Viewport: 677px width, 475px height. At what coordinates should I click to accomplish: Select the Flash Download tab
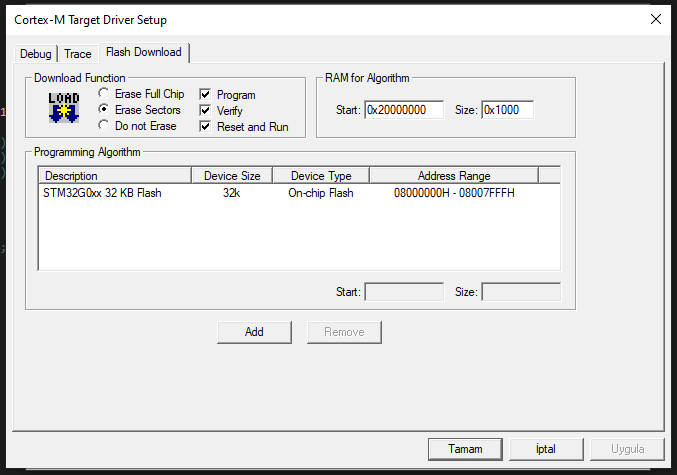(x=144, y=52)
